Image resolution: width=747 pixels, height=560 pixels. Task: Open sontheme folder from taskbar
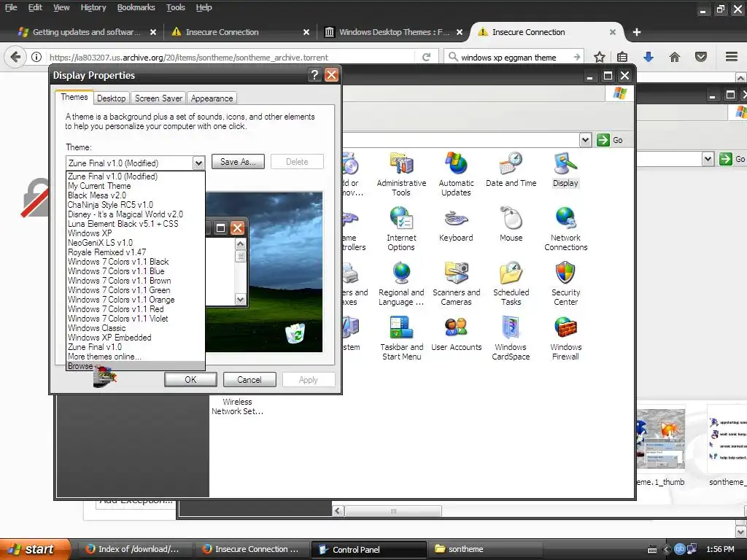(x=485, y=549)
